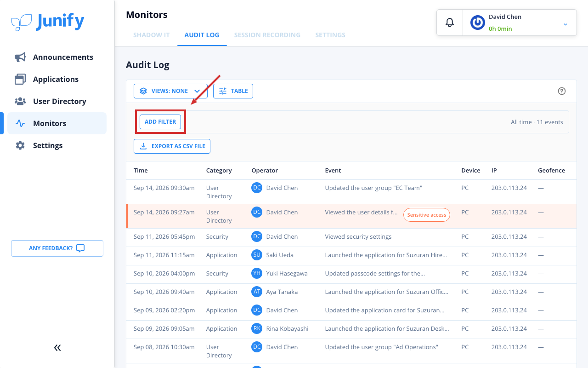This screenshot has width=588, height=368.
Task: Open notifications bell
Action: point(450,22)
